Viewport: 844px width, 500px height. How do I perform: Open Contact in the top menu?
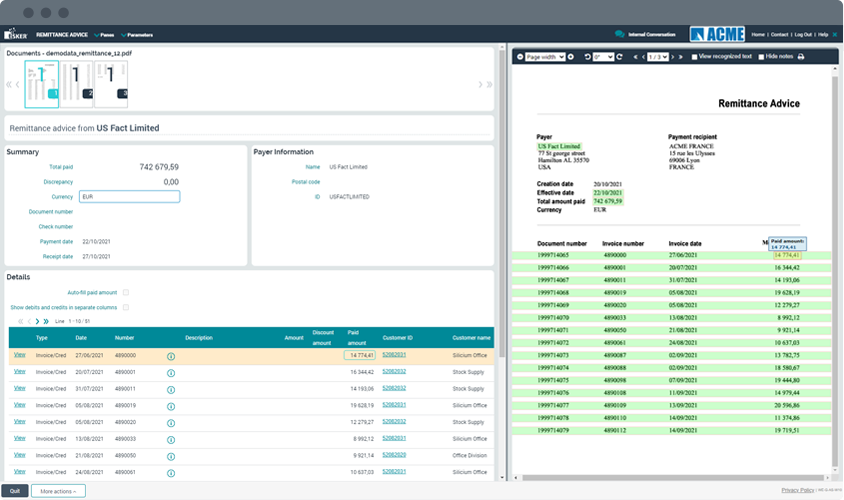point(779,34)
